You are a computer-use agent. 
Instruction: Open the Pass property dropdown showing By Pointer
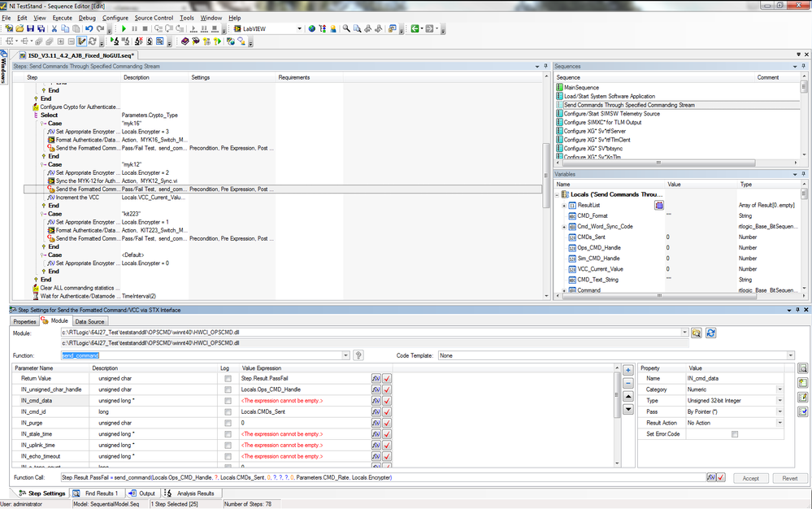coord(779,411)
